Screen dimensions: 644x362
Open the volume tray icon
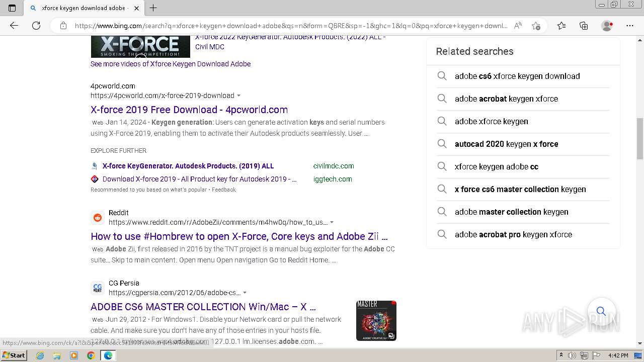573,355
